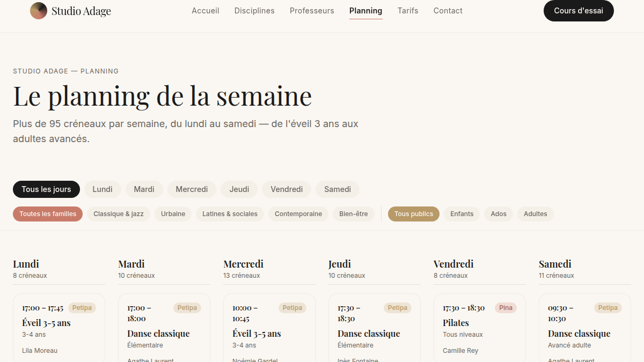Filter planning by Jeudi

pyautogui.click(x=239, y=189)
